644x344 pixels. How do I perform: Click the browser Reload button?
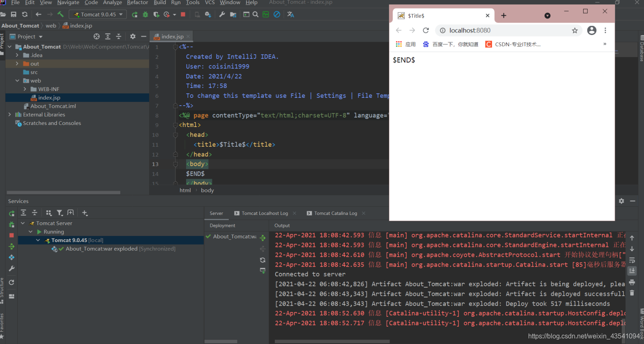click(x=426, y=30)
